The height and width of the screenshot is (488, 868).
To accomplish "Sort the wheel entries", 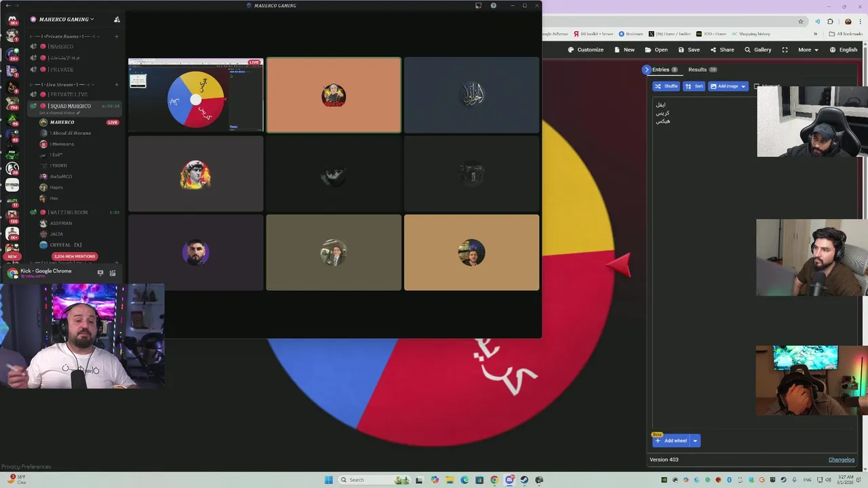I will (x=694, y=86).
